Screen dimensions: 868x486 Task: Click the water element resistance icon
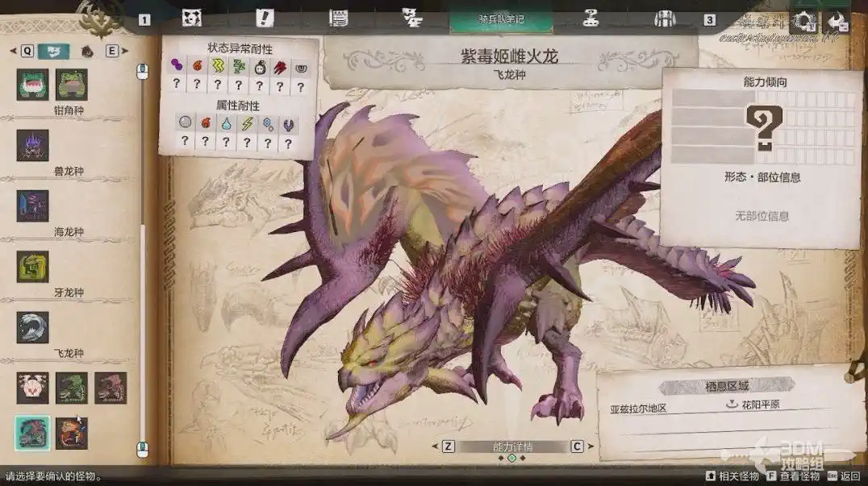[226, 123]
